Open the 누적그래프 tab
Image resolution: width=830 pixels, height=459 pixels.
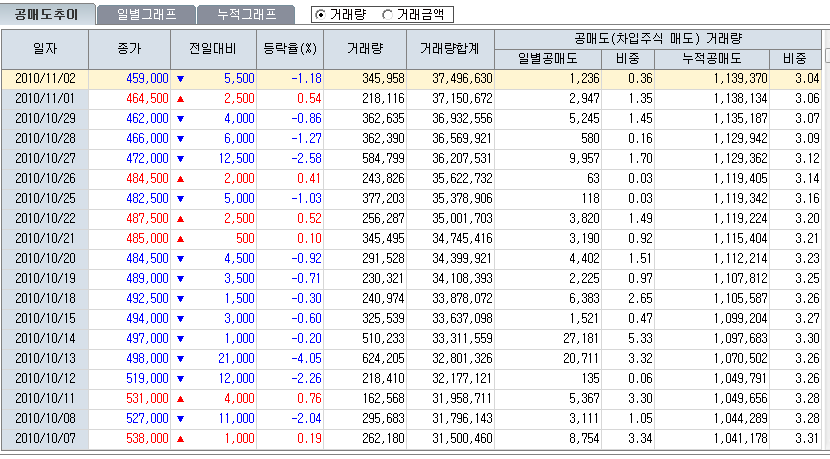click(246, 14)
